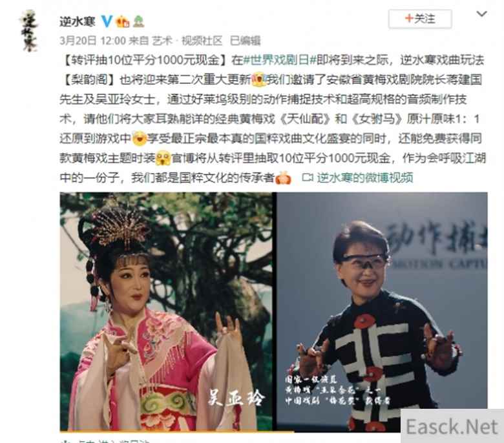Click the post timestamp 3月20日 12:00
The width and height of the screenshot is (504, 443).
tap(92, 41)
